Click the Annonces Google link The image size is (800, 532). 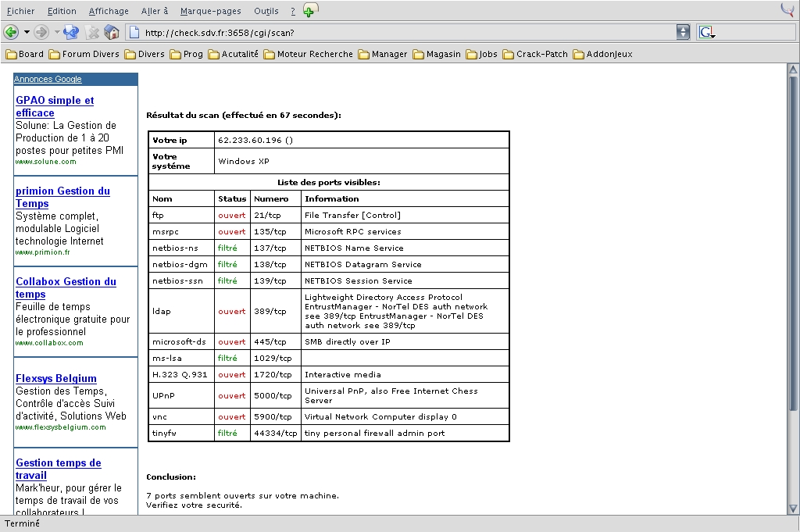pyautogui.click(x=48, y=79)
